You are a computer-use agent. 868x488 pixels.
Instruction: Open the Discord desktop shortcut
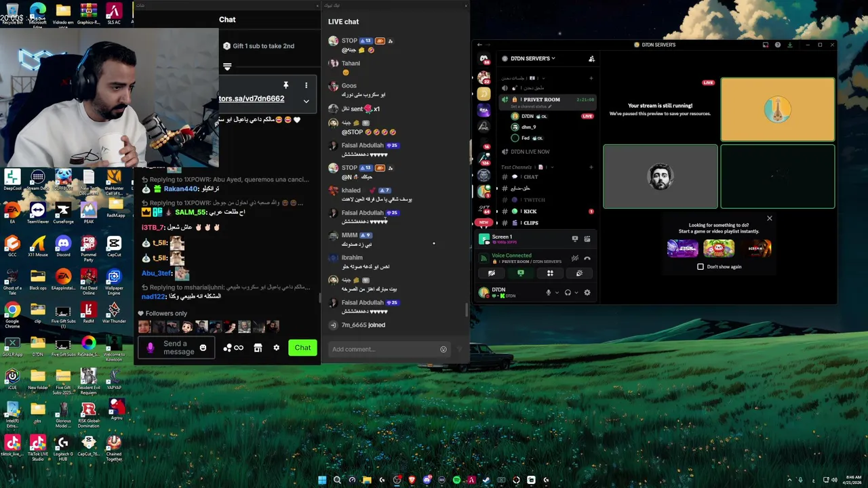(x=63, y=245)
